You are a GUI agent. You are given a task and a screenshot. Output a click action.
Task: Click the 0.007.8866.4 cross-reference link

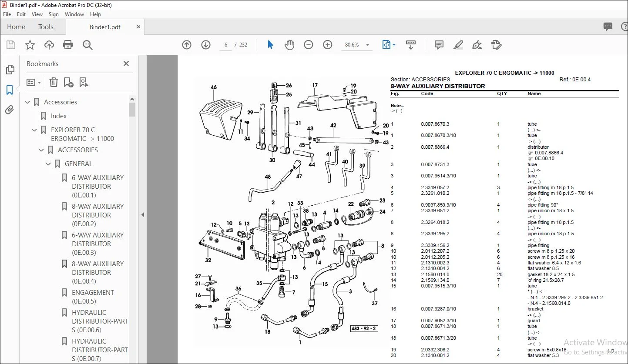(x=549, y=153)
